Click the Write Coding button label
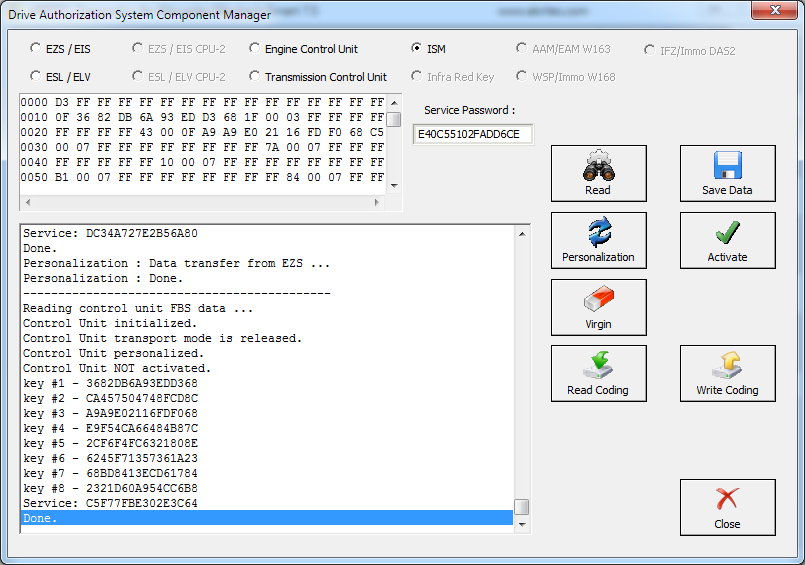This screenshot has height=565, width=805. click(727, 390)
